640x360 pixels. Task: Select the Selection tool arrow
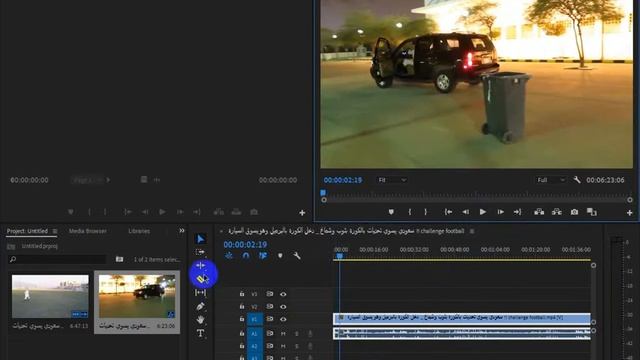pyautogui.click(x=200, y=239)
